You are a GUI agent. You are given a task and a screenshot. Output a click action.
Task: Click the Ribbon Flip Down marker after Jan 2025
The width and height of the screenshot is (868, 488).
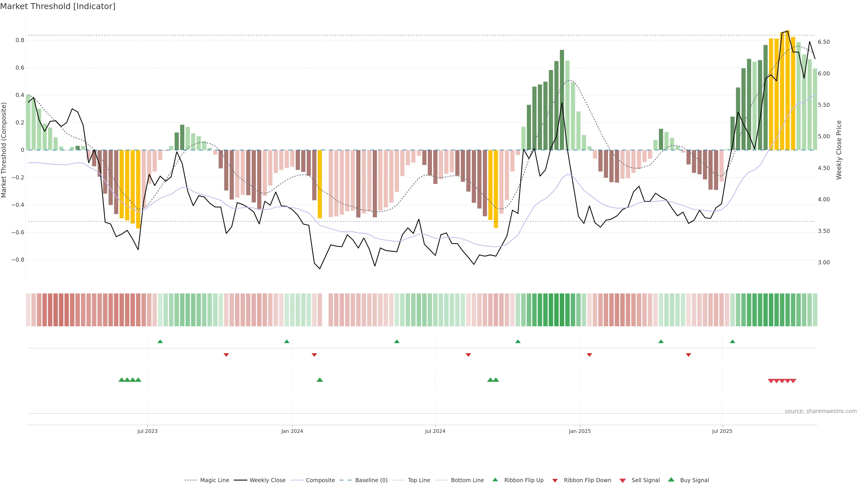point(589,355)
